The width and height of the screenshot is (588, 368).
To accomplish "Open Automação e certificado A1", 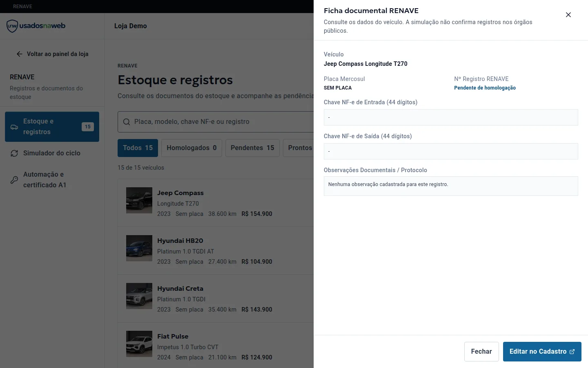I will 52,180.
